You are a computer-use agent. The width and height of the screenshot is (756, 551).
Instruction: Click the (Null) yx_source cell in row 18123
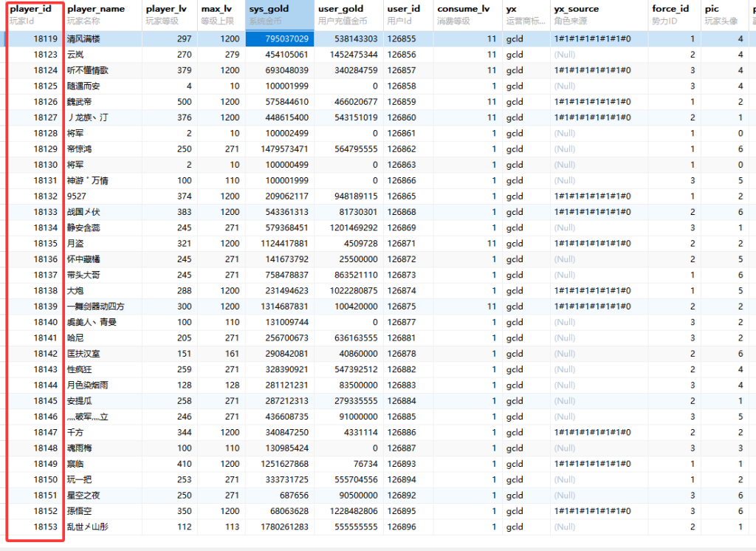(565, 55)
